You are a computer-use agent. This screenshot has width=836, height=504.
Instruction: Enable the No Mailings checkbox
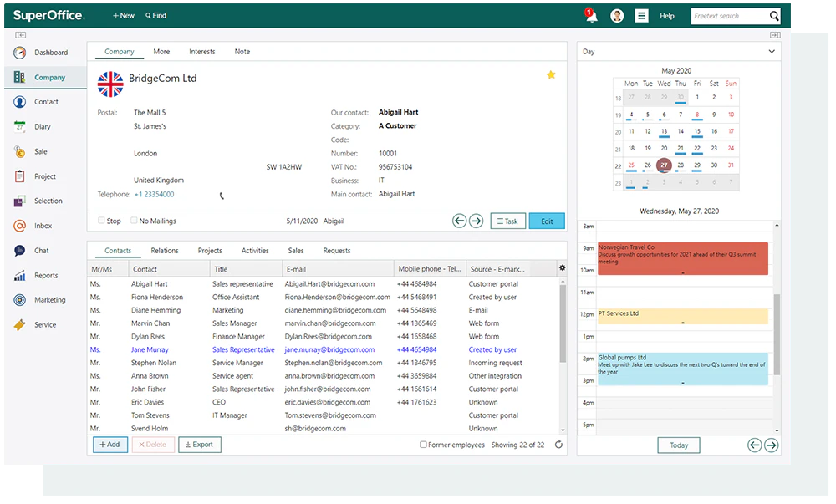[x=134, y=220]
